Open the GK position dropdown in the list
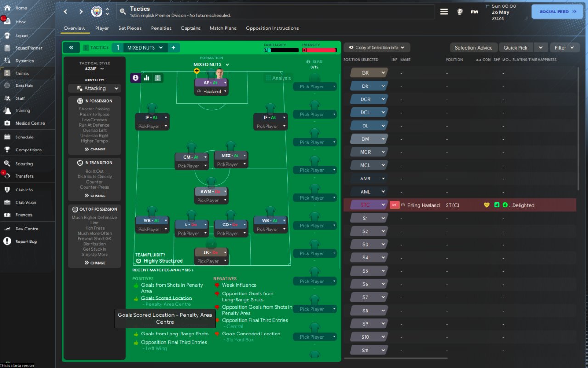The image size is (588, 368). coord(369,73)
